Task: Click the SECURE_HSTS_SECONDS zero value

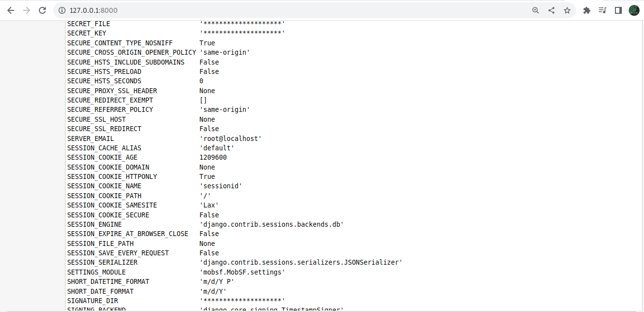Action: pyautogui.click(x=201, y=81)
